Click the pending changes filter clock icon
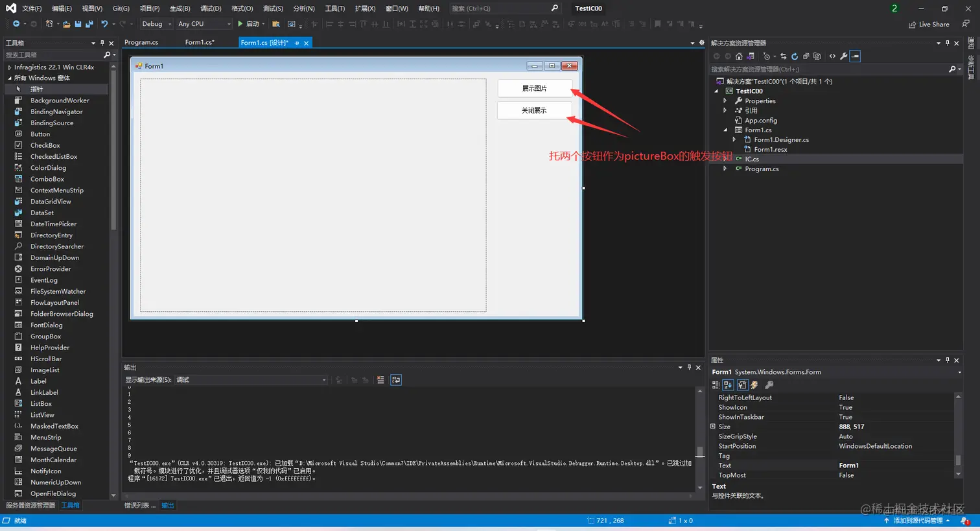980x531 pixels. pyautogui.click(x=767, y=56)
